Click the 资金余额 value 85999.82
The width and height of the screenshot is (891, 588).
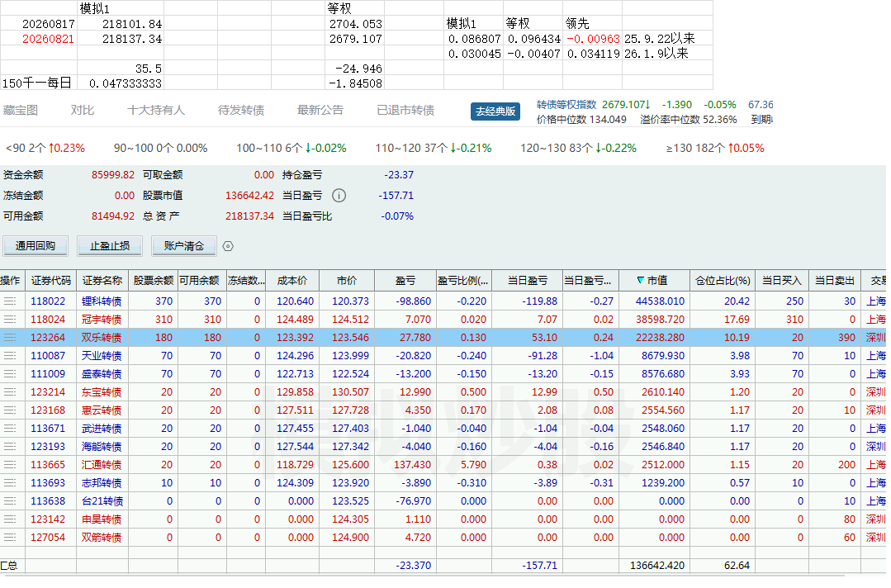point(113,175)
